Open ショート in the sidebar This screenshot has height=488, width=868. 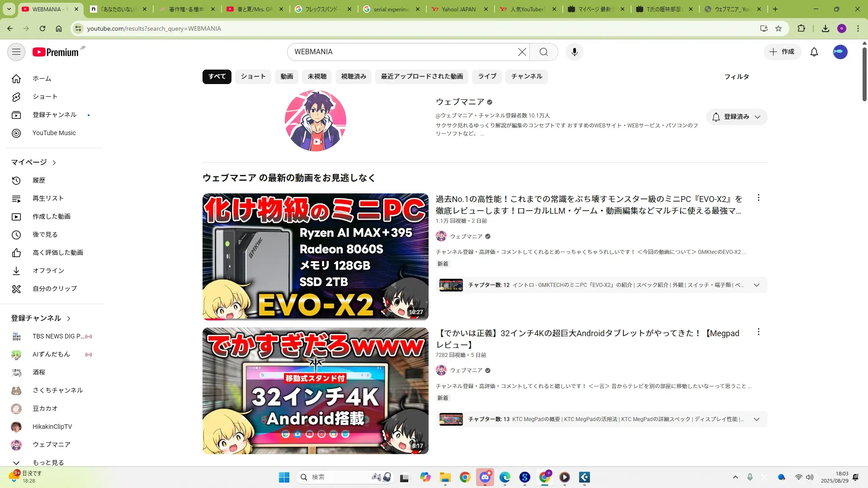45,97
